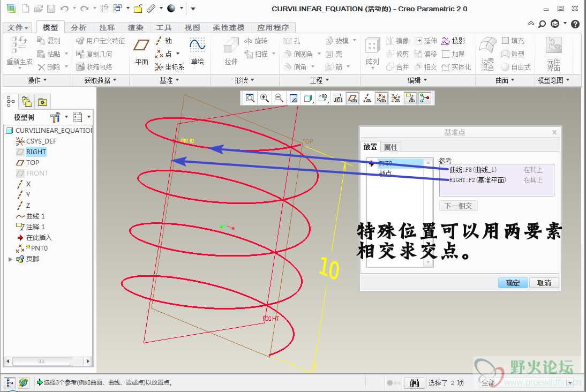The width and height of the screenshot is (586, 392).
Task: Open the saved views camera icon
Action: (x=338, y=99)
